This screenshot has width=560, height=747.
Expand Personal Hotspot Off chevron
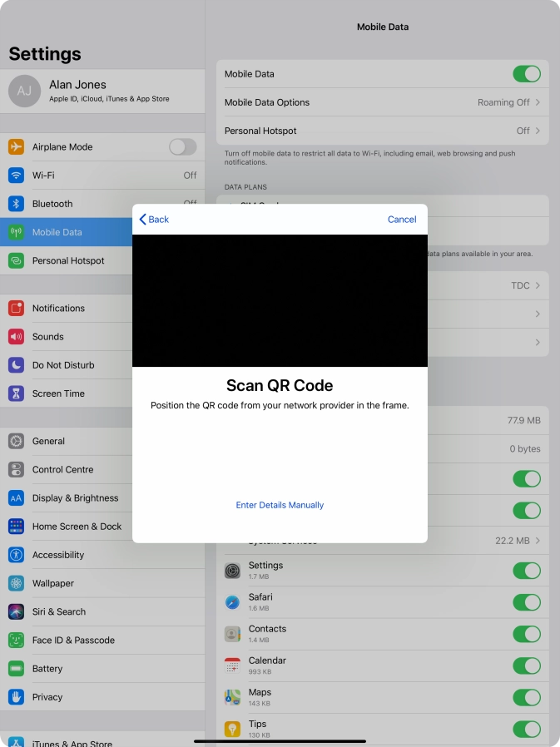[x=538, y=131]
